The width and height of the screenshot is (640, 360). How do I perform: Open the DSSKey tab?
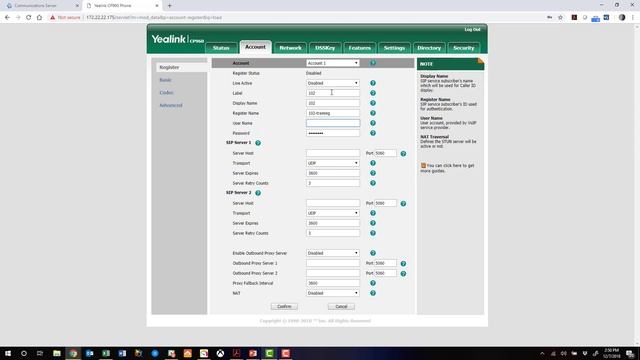coord(325,48)
